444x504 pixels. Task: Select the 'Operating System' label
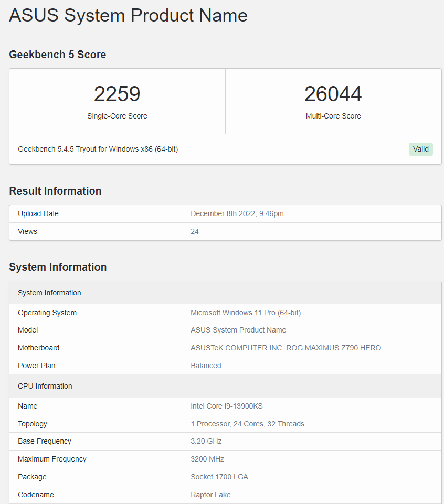(47, 313)
